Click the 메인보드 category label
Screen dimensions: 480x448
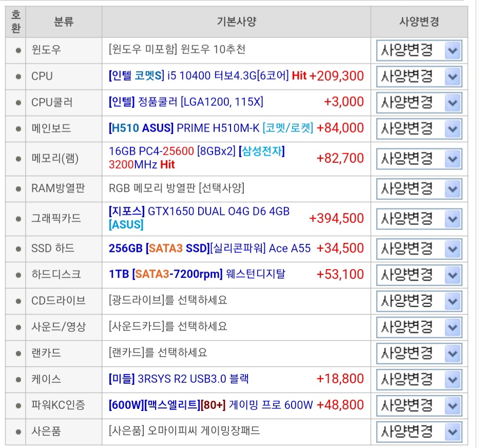click(x=51, y=128)
